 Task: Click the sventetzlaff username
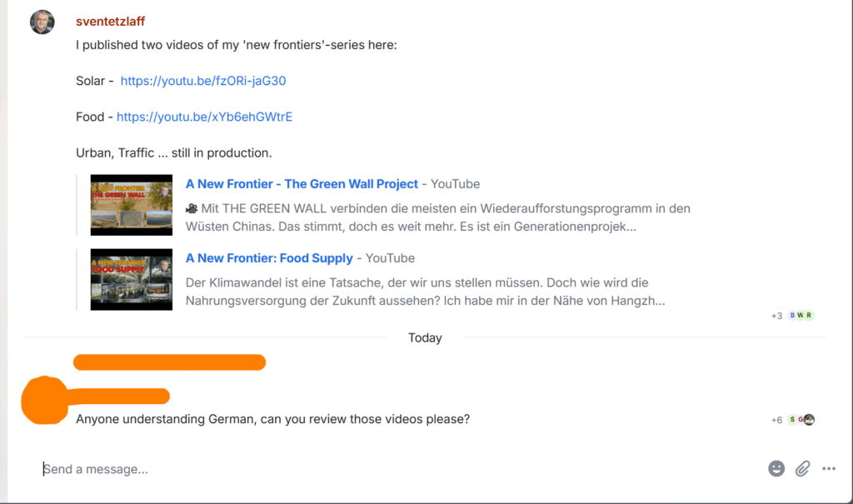click(x=111, y=21)
